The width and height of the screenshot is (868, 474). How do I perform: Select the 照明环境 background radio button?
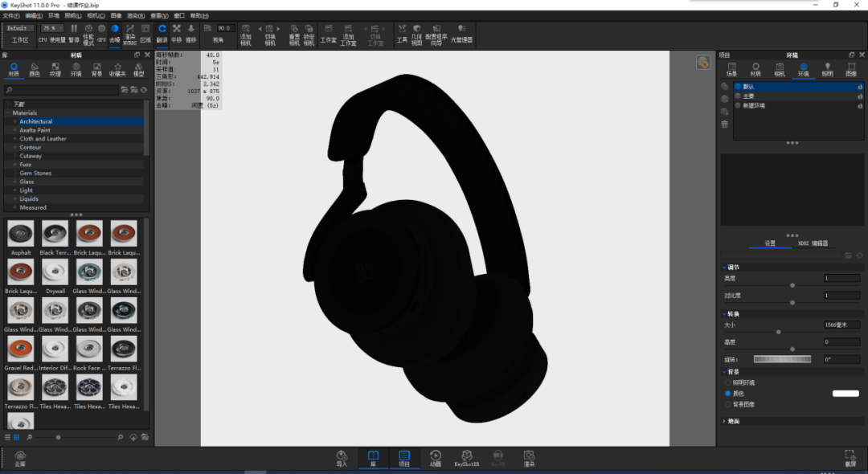[727, 382]
